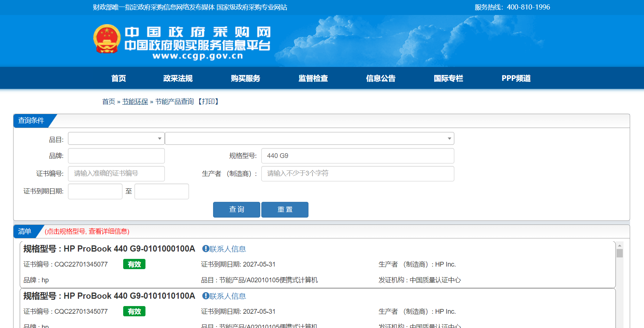This screenshot has height=328, width=644.
Task: Click the results list scrollbar thumb
Action: (620, 253)
